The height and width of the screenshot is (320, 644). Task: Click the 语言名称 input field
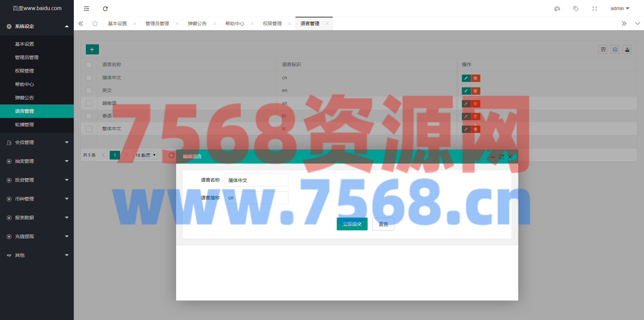coord(256,180)
